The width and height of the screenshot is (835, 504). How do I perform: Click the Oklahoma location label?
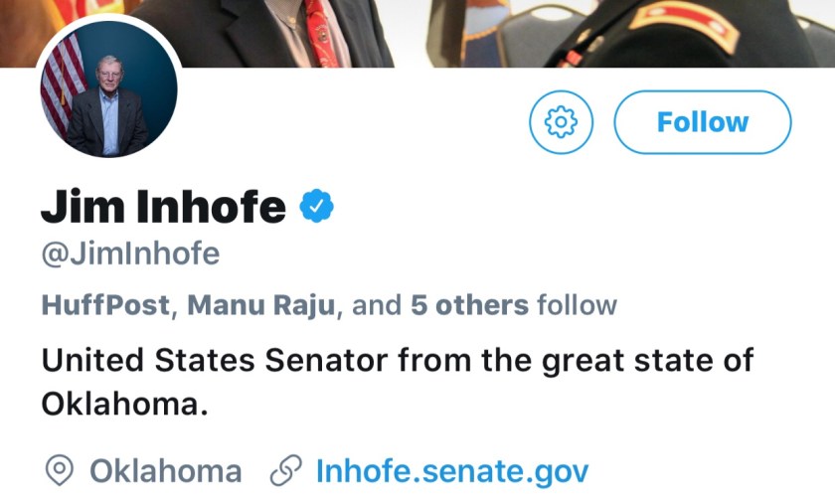point(165,470)
